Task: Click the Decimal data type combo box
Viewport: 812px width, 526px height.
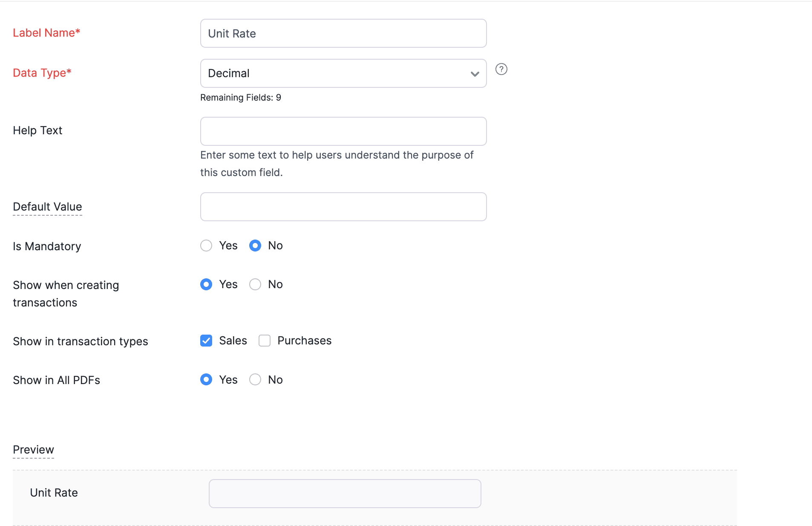Action: 337,73
